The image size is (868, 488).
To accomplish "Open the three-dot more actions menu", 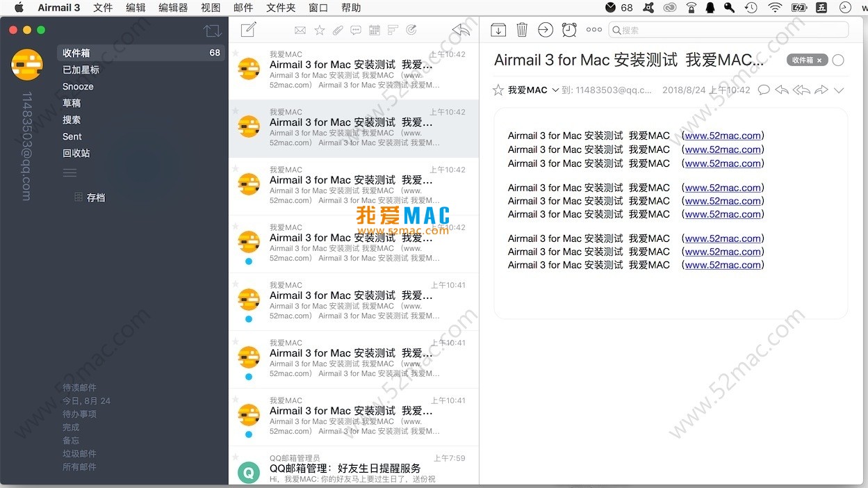I will click(593, 29).
